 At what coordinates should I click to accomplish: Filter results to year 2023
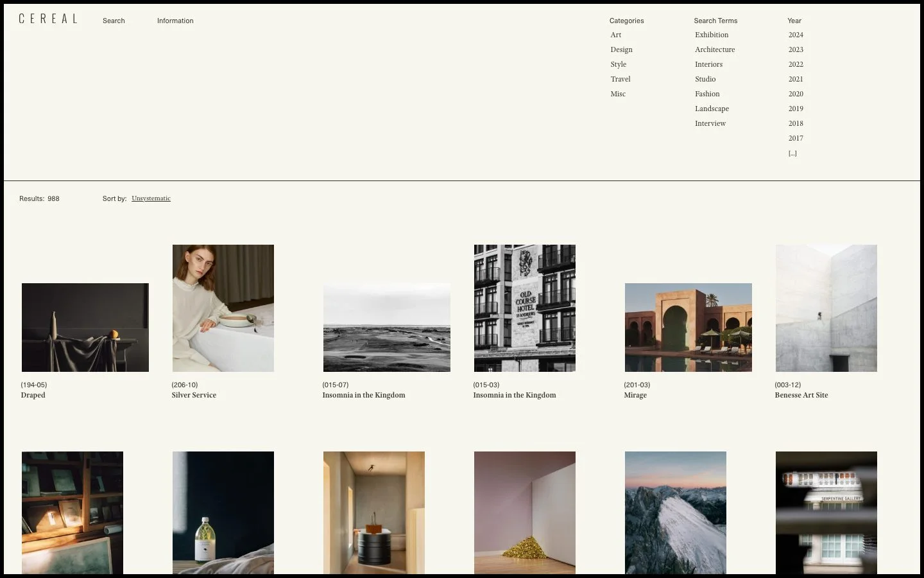click(796, 49)
